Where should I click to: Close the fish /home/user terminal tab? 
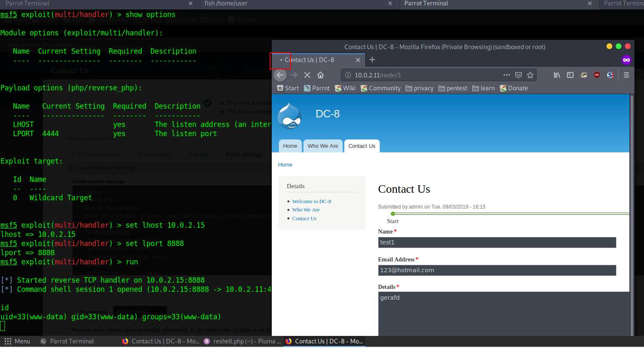coord(390,3)
